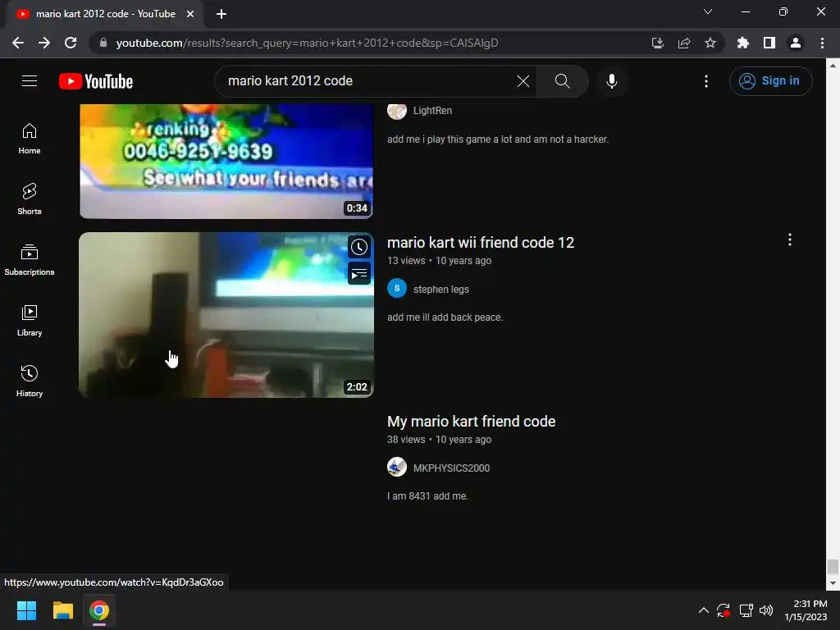The width and height of the screenshot is (840, 630).
Task: Open 'My mario kart friend code' title
Action: point(471,422)
